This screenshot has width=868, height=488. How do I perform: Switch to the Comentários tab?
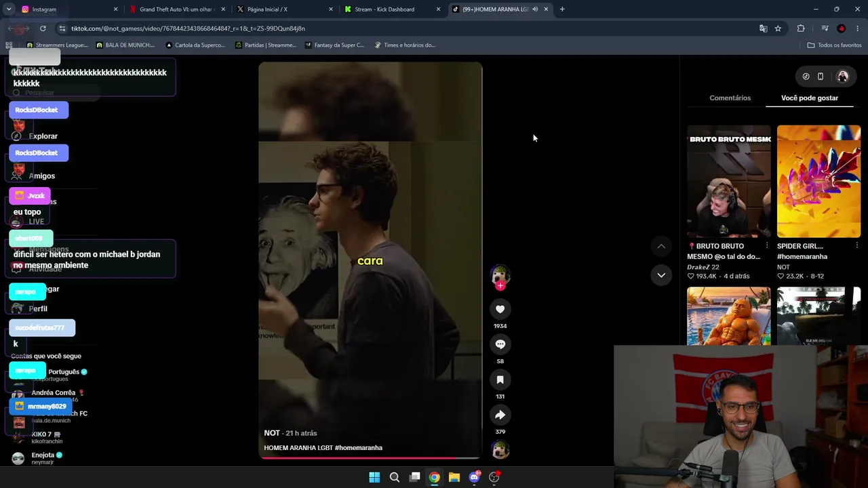[730, 98]
